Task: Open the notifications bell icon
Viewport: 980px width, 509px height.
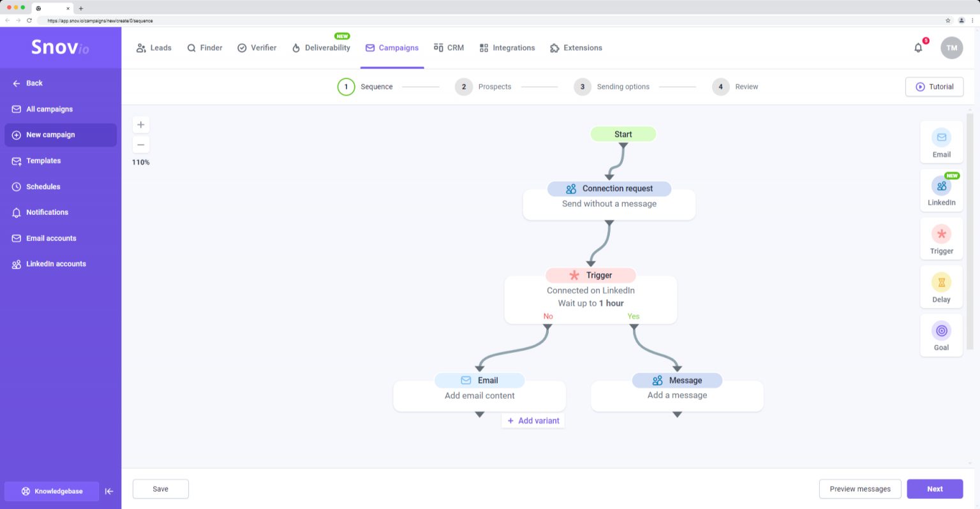Action: [918, 48]
